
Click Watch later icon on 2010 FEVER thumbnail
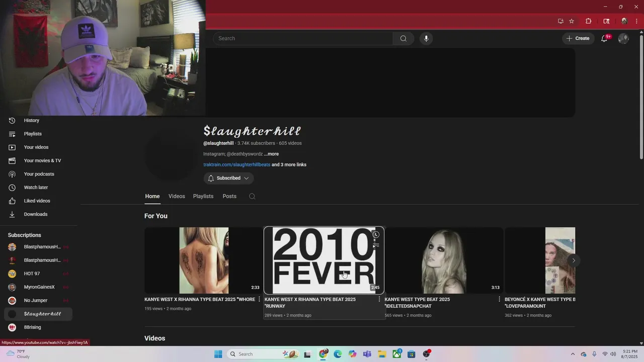pyautogui.click(x=376, y=235)
